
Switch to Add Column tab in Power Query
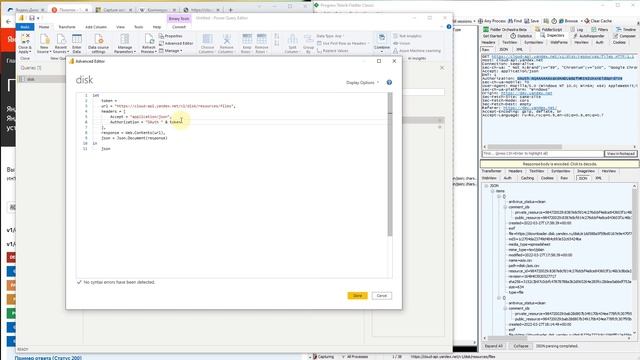96,27
